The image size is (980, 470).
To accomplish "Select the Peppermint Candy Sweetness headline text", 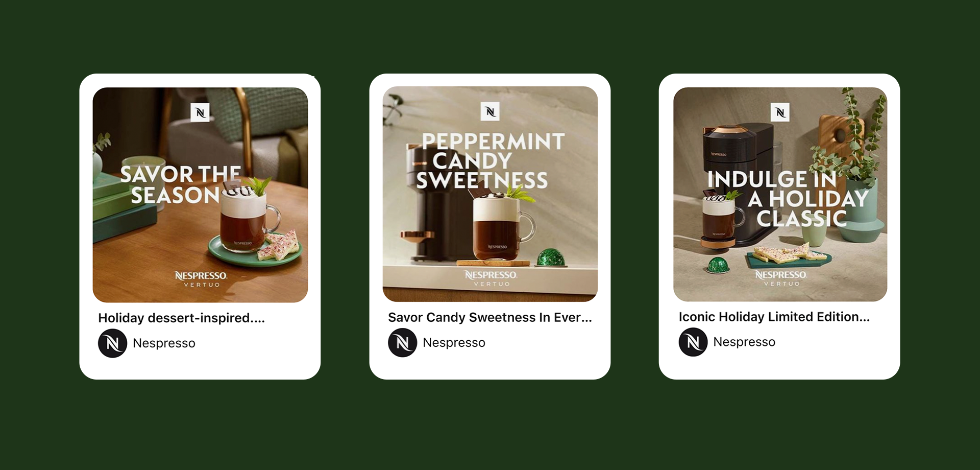I will pos(491,161).
